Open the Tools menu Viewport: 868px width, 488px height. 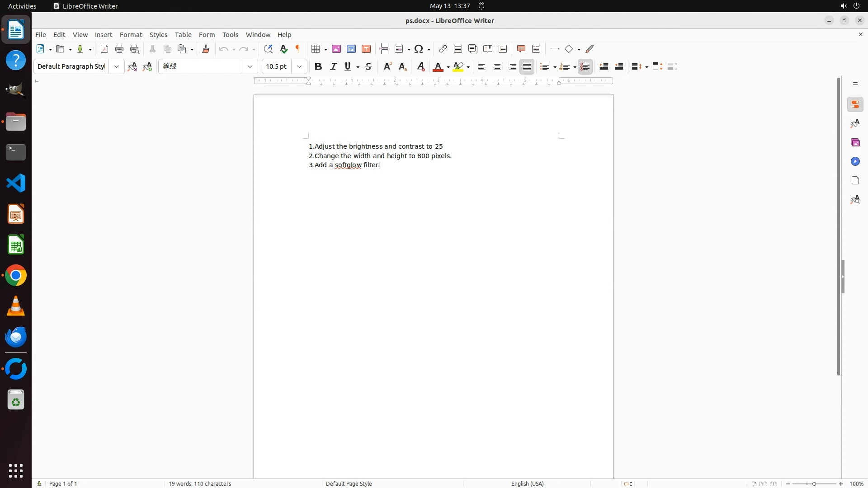pyautogui.click(x=230, y=34)
